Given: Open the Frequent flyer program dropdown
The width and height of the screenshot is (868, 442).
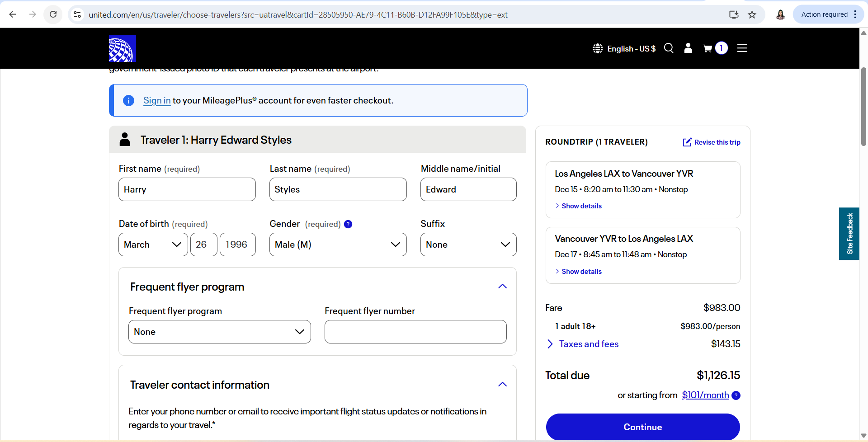Looking at the screenshot, I should point(219,332).
